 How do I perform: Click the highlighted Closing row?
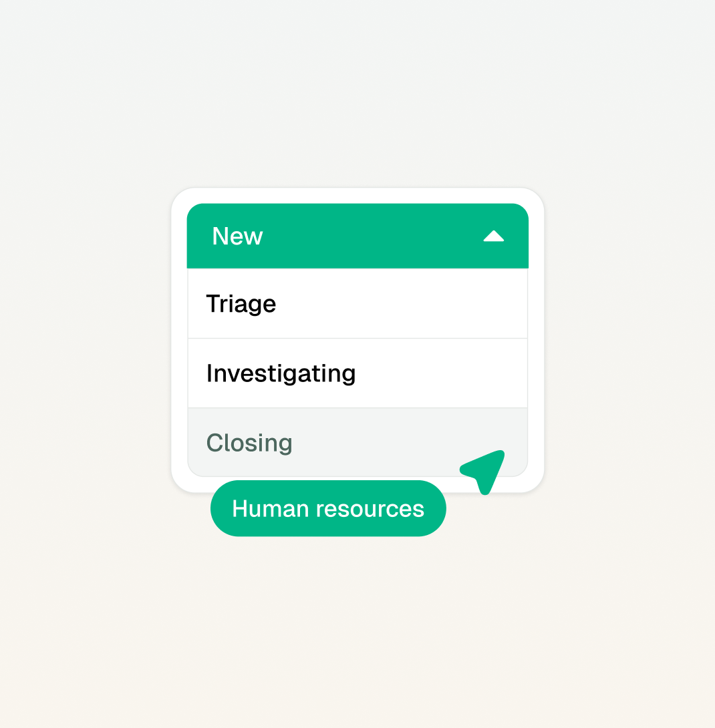357,442
